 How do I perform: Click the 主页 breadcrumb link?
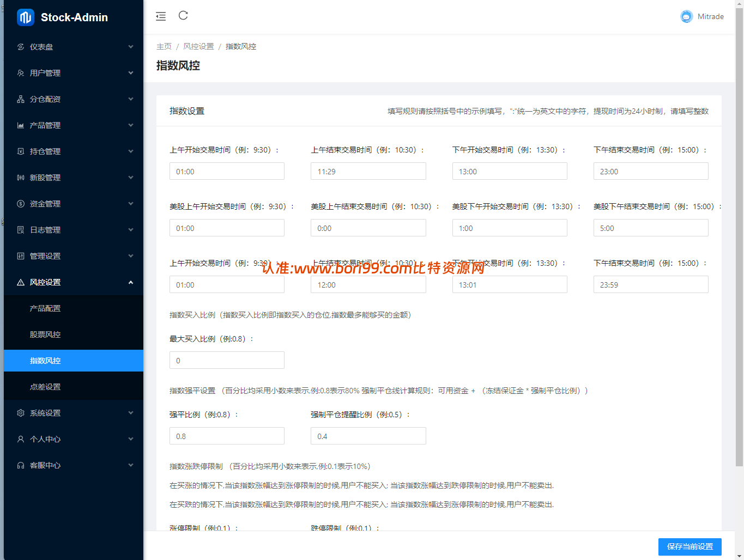(x=164, y=46)
